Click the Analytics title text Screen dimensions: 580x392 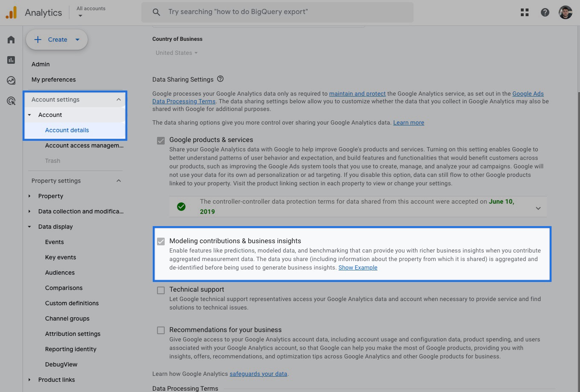(43, 12)
